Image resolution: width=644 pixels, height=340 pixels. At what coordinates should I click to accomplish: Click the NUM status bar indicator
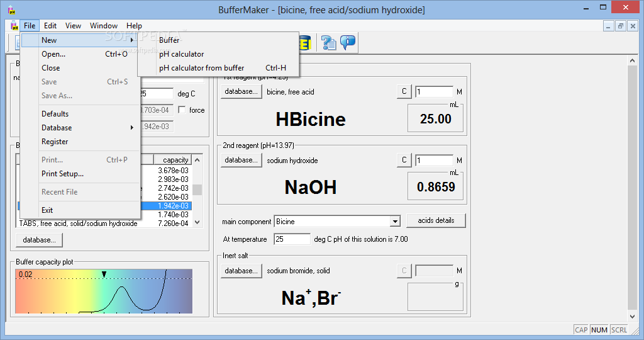pyautogui.click(x=599, y=330)
